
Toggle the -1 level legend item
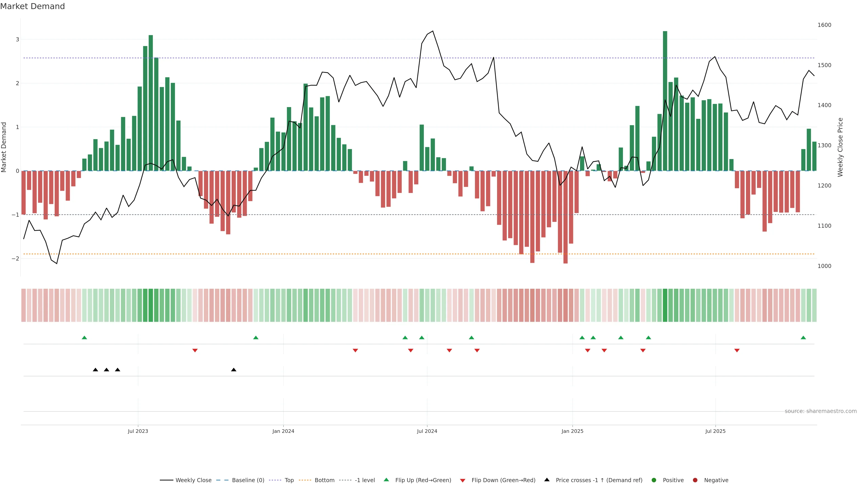click(365, 480)
